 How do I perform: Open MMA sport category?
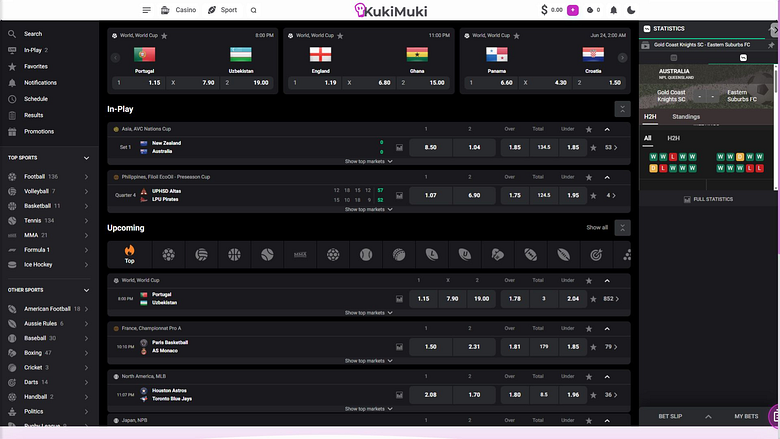(49, 235)
